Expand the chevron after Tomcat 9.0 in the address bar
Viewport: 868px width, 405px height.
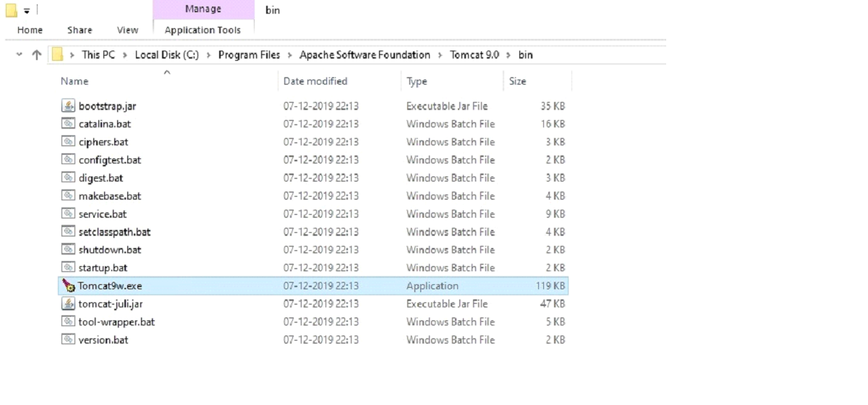tap(509, 55)
